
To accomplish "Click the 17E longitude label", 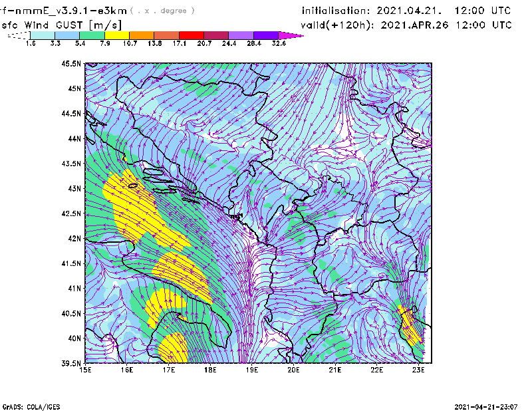I will (169, 370).
